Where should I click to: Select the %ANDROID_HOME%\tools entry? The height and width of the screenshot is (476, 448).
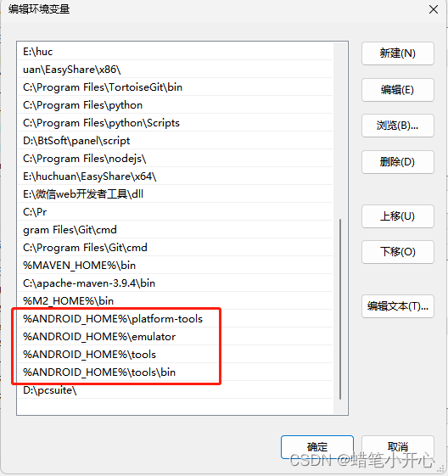tap(176, 355)
